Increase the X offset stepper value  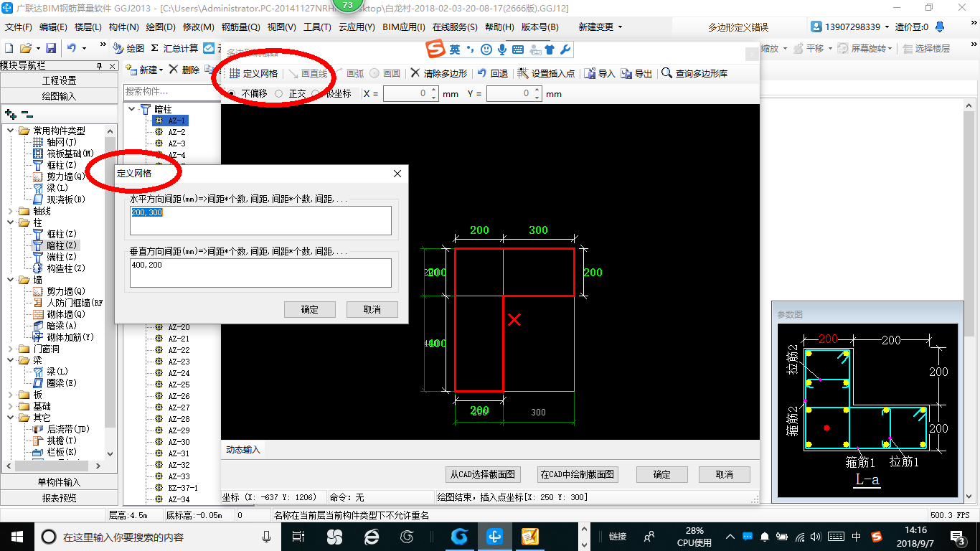(434, 90)
